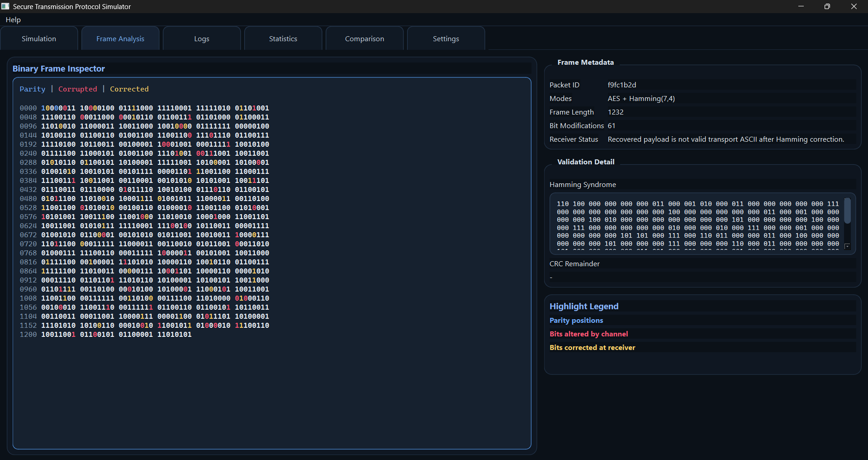The image size is (868, 460).
Task: Click 'Bits altered by channel' legend entry
Action: [589, 334]
